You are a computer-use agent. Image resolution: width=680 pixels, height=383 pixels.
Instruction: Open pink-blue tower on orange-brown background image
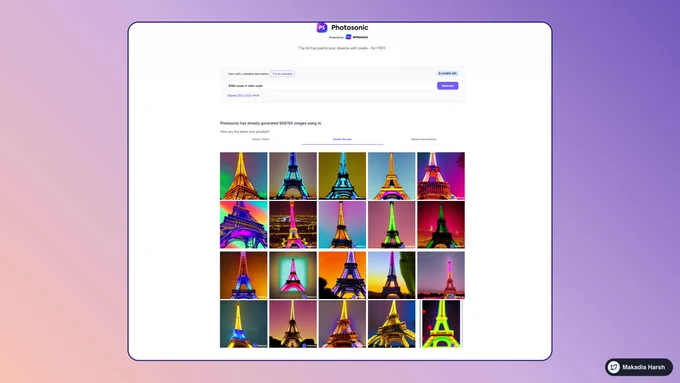point(244,275)
